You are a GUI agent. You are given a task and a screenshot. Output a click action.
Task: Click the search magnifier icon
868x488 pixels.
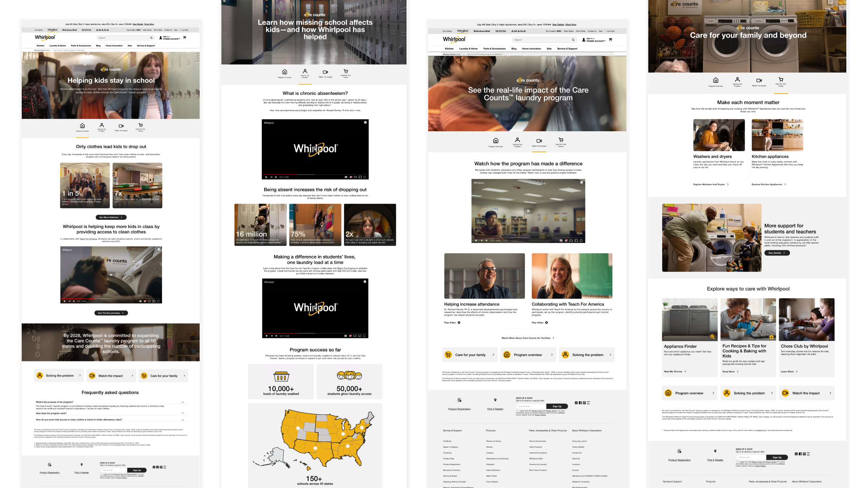point(152,38)
